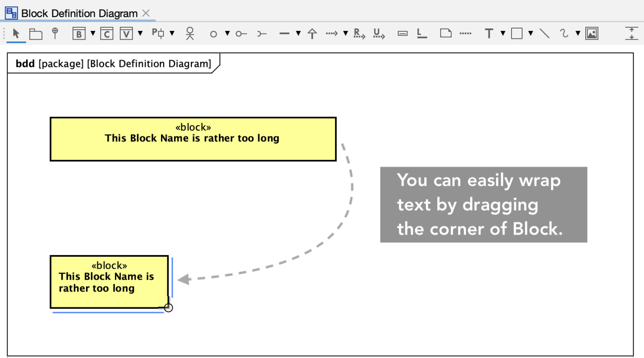644x358 pixels.
Task: Open the dependency arrow variations dropdown
Action: click(x=345, y=33)
